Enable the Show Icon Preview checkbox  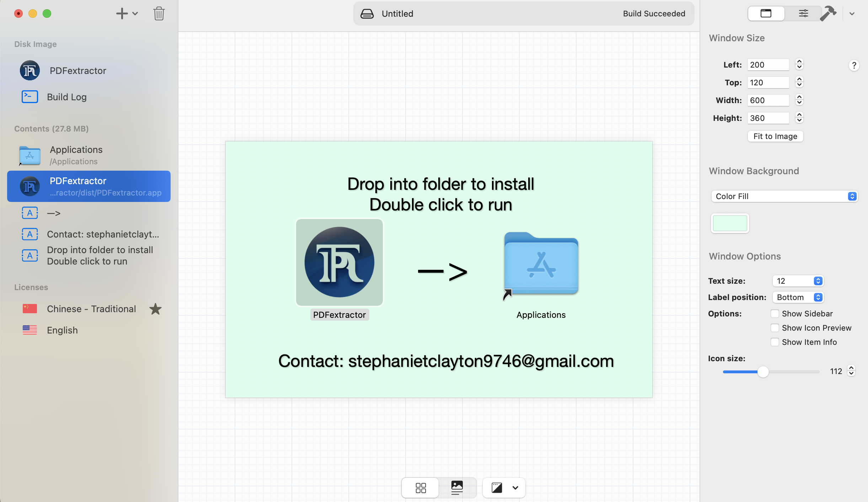point(775,328)
